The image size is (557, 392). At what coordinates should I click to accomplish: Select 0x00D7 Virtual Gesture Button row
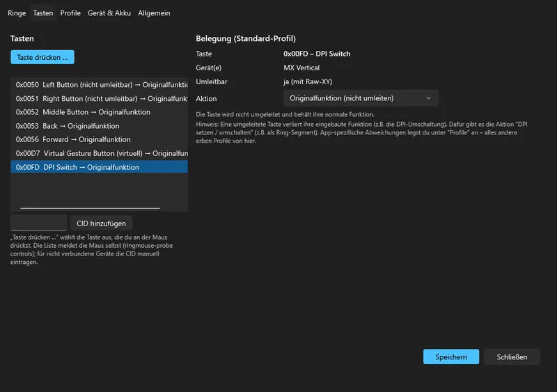click(x=99, y=153)
